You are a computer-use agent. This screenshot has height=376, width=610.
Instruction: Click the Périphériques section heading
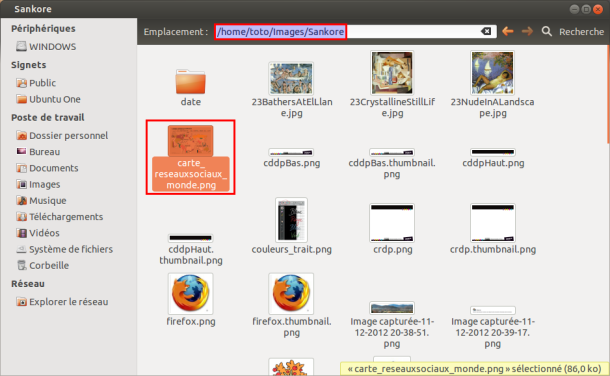(x=43, y=28)
